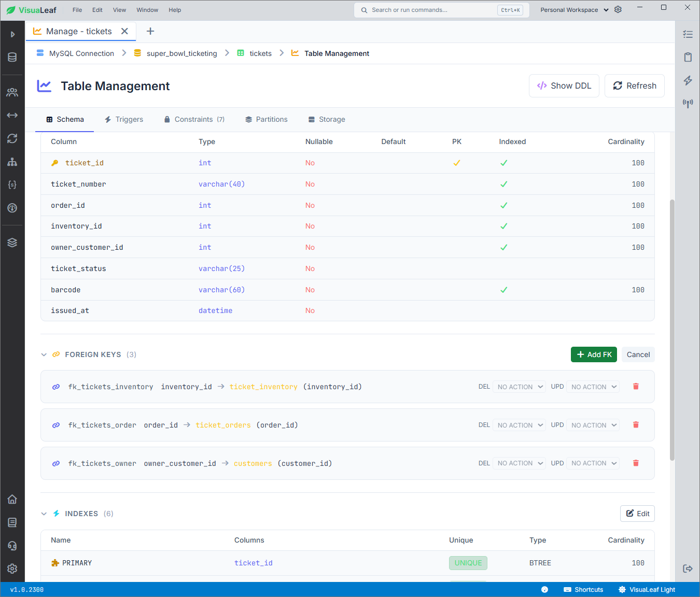Viewport: 700px width, 597px height.
Task: Click the Refresh button
Action: click(x=635, y=86)
